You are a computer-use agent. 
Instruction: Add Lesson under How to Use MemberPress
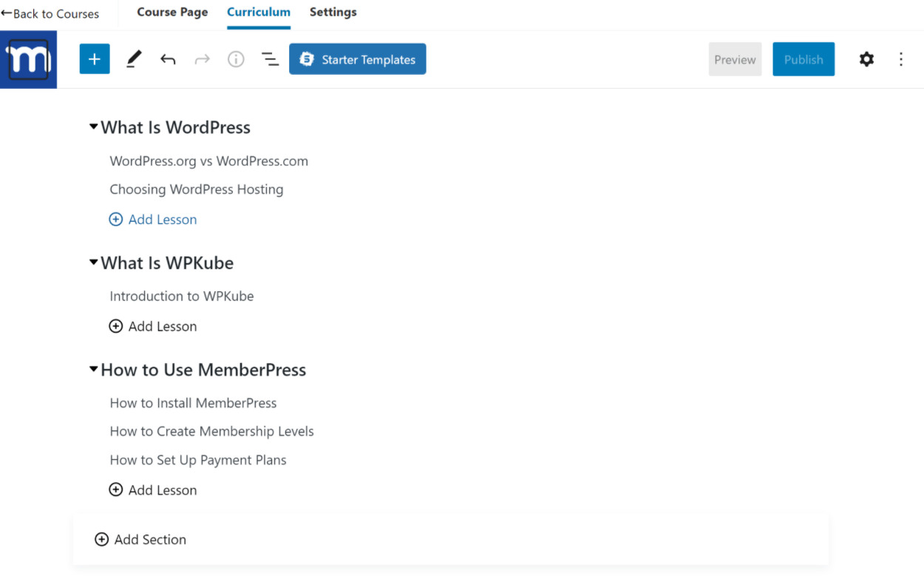(153, 490)
